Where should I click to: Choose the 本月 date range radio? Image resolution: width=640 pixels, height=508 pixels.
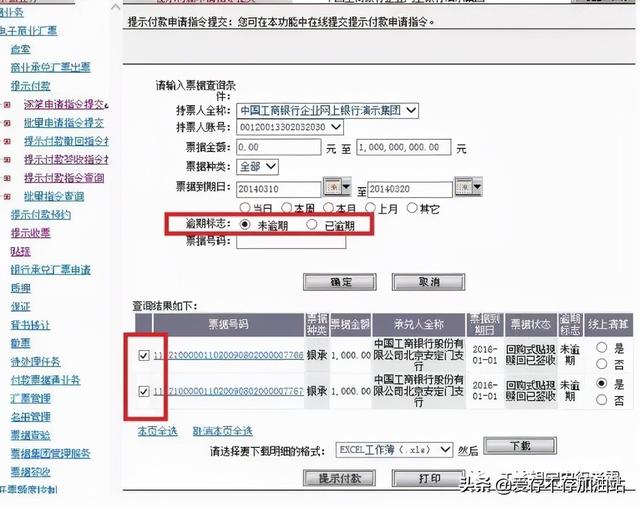tap(328, 208)
